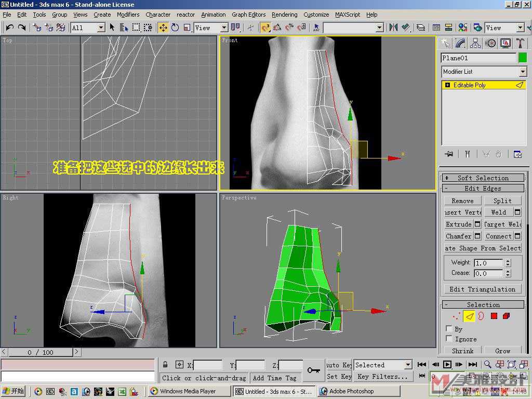The image size is (532, 399).
Task: Click the Zoom magnifier viewport control
Action: [487, 364]
